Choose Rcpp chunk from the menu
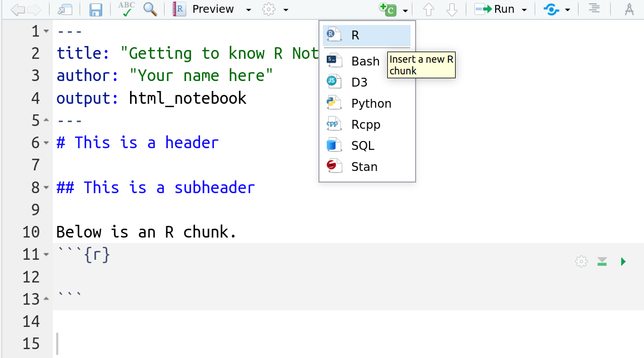The height and width of the screenshot is (358, 644). click(367, 124)
